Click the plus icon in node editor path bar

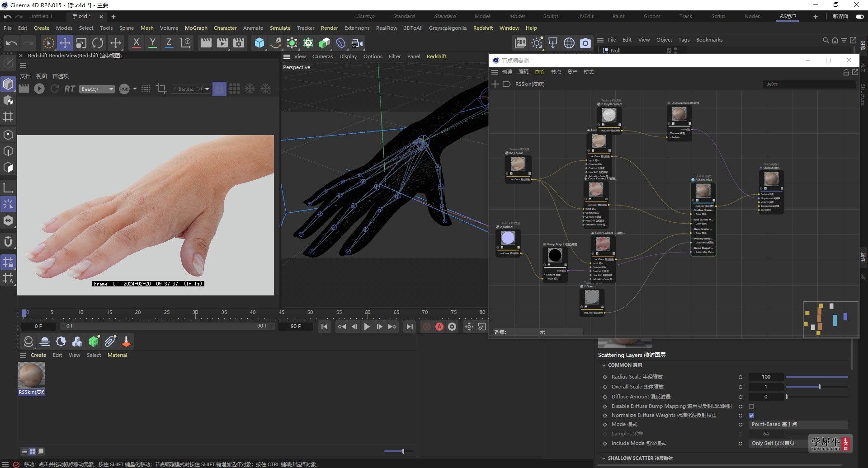click(x=495, y=84)
